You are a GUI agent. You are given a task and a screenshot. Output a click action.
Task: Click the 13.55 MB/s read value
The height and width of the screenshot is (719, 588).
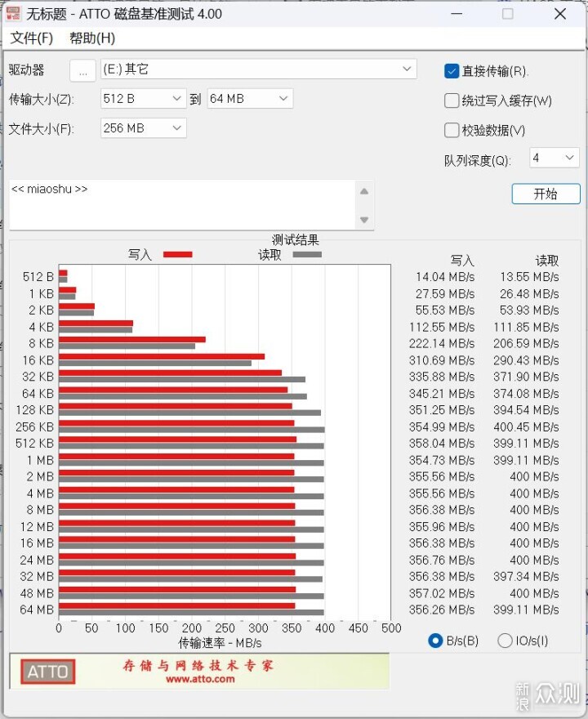529,277
